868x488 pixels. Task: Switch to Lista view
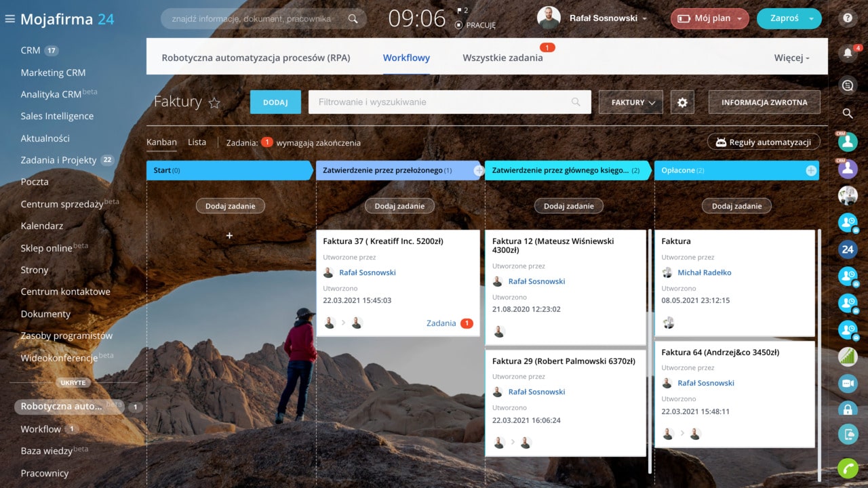pyautogui.click(x=197, y=142)
